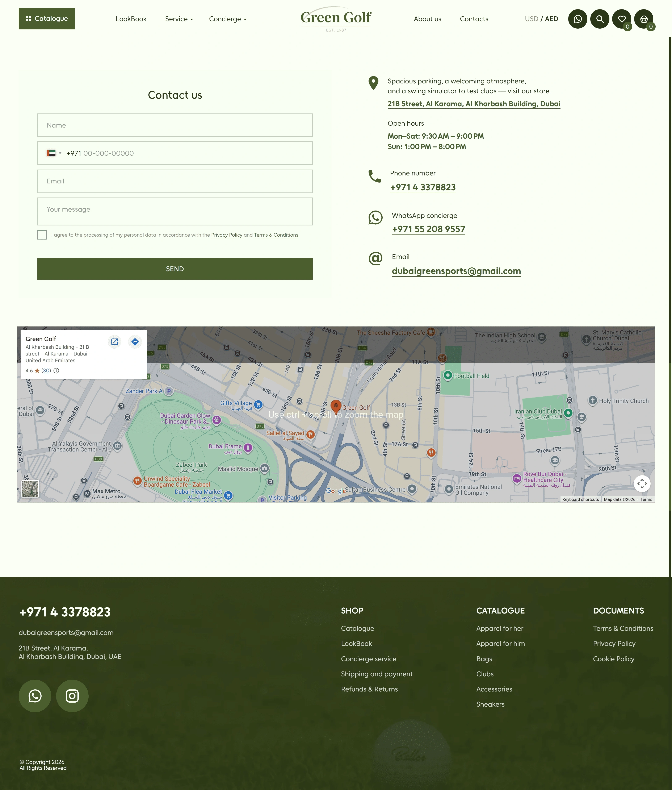
Task: View wishlist via heart icon
Action: (622, 19)
